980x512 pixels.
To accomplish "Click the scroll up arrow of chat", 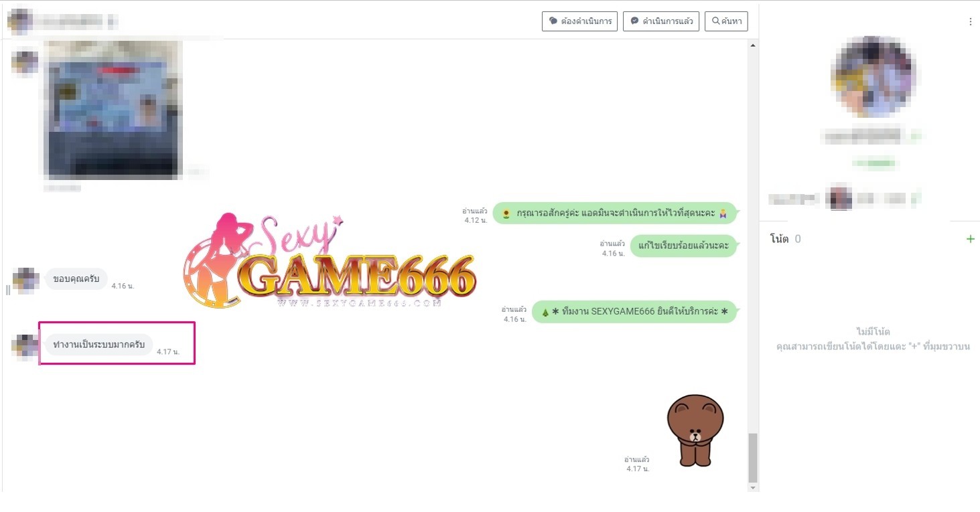I will coord(753,46).
